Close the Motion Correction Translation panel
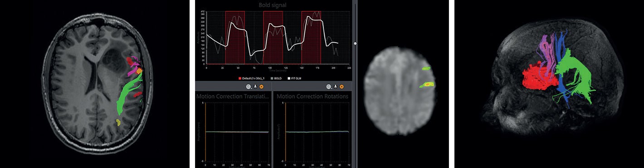Screen dimensions: 644x168 tap(261, 86)
